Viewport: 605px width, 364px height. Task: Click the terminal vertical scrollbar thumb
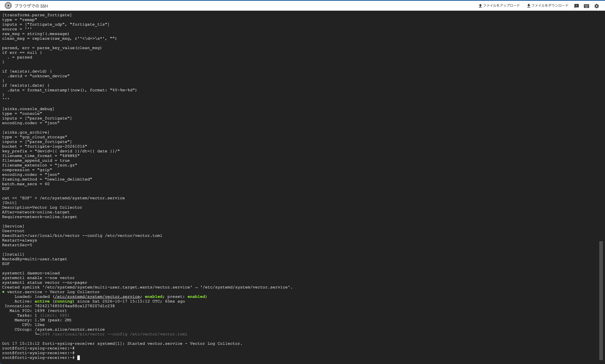601,301
